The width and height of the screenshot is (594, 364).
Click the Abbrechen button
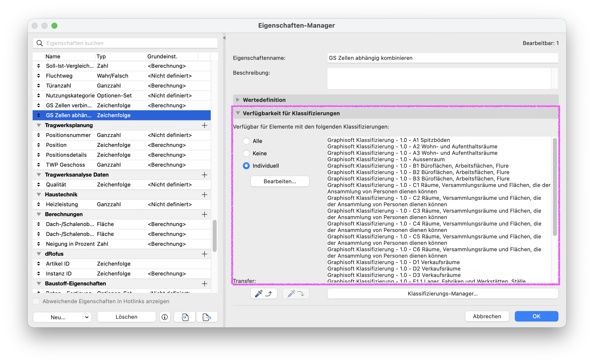(487, 316)
